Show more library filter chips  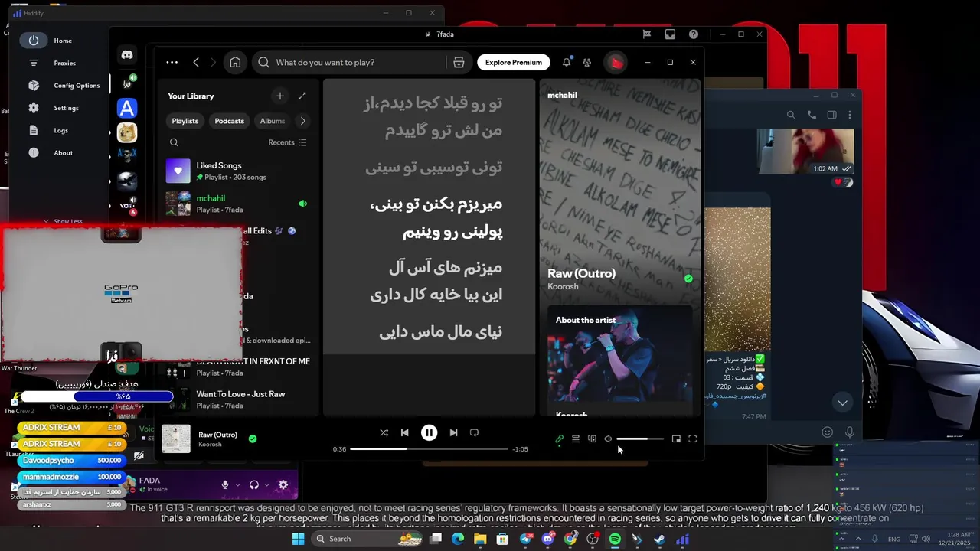click(x=302, y=121)
